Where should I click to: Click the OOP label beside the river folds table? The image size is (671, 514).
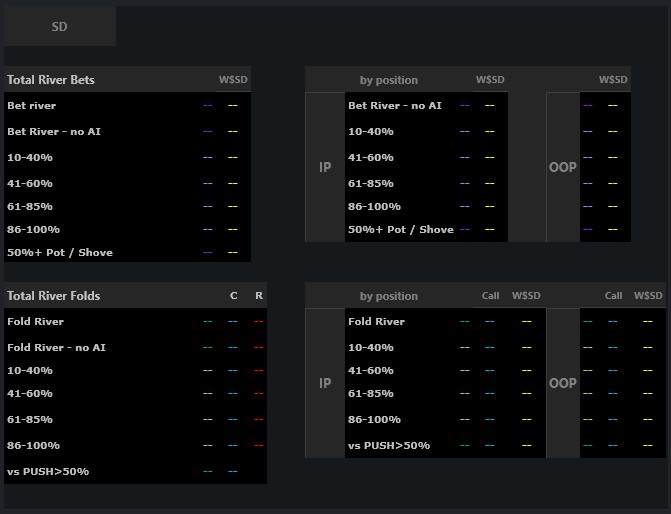coord(563,383)
